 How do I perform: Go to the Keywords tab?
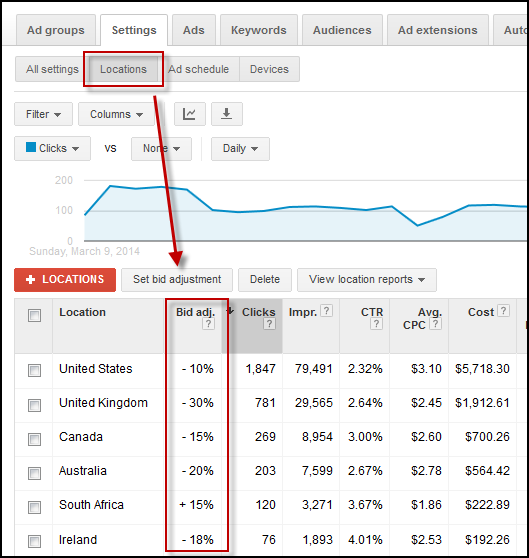[259, 30]
